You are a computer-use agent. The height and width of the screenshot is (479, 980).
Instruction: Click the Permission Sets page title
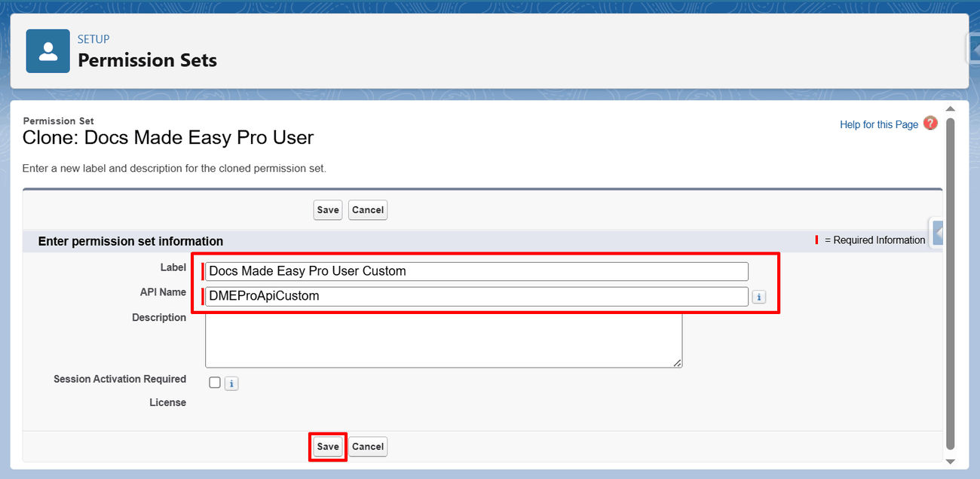click(x=148, y=60)
